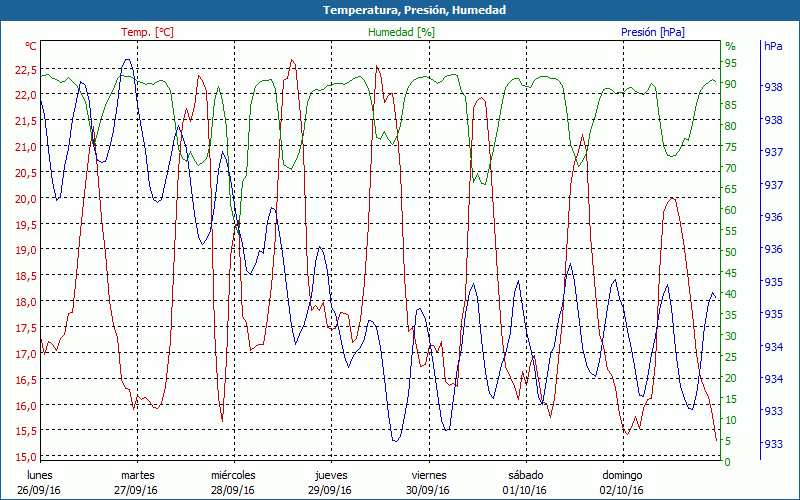Select the miércoles 28/09/16 date label
This screenshot has height=500, width=800.
233,483
